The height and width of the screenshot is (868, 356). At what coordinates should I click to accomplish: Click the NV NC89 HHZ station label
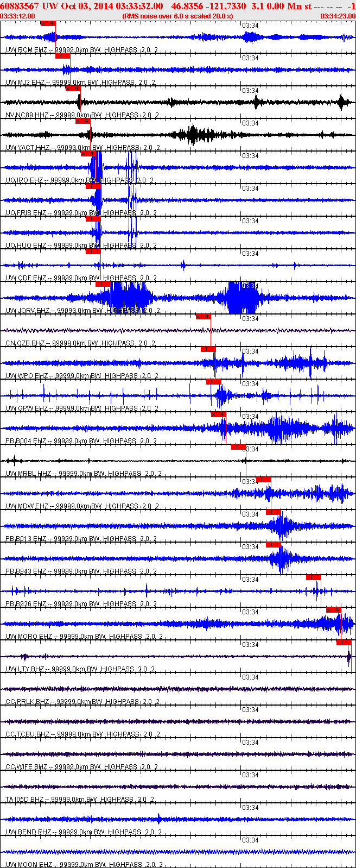tap(82, 115)
